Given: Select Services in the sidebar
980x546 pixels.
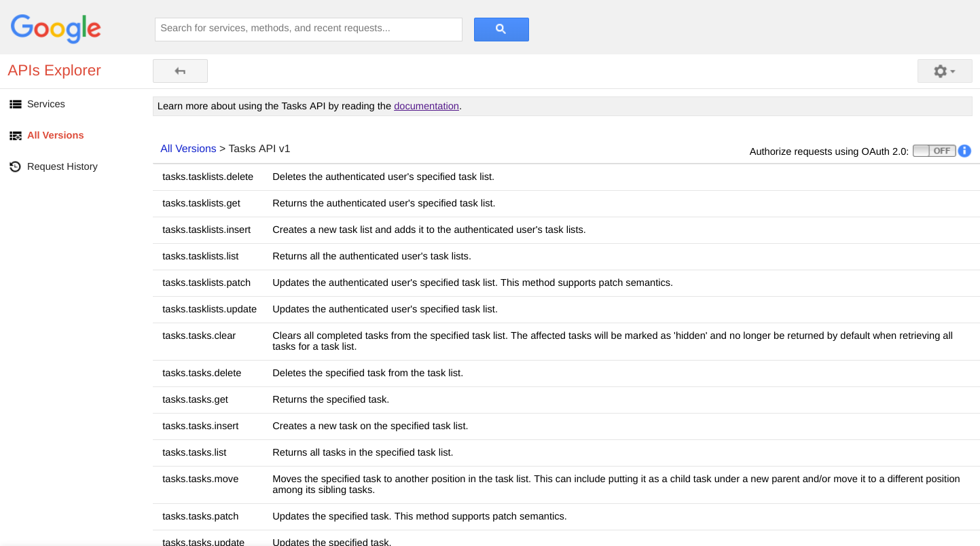Looking at the screenshot, I should [x=46, y=104].
